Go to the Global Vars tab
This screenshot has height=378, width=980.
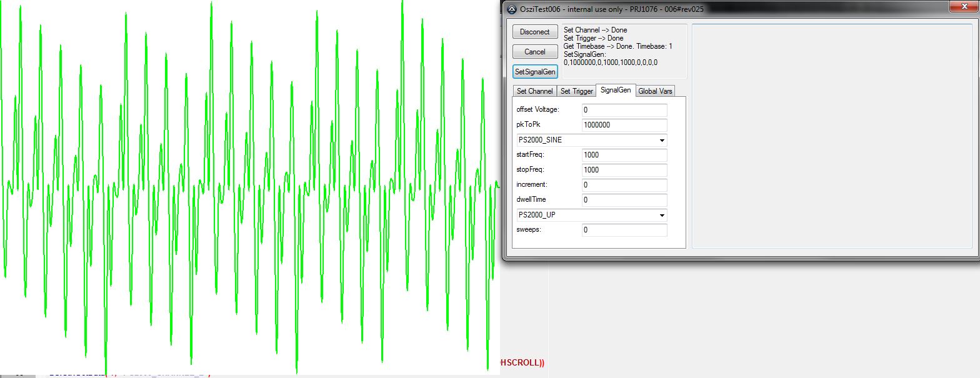(x=655, y=91)
